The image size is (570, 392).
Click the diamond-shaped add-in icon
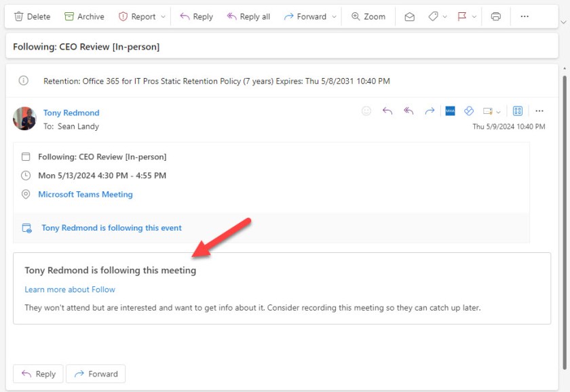pos(469,111)
